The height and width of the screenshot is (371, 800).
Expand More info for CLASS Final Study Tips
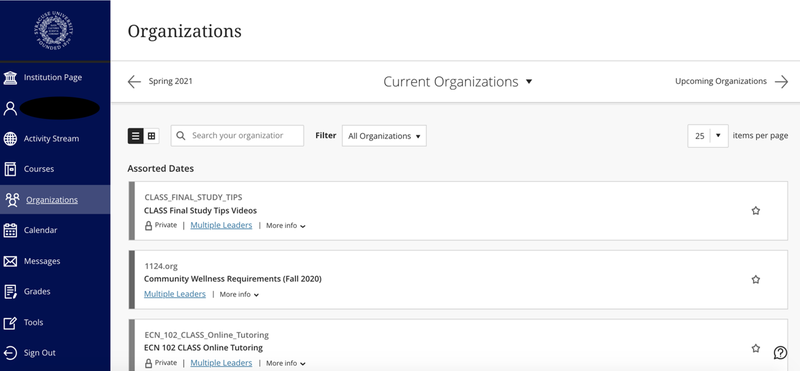tap(286, 226)
